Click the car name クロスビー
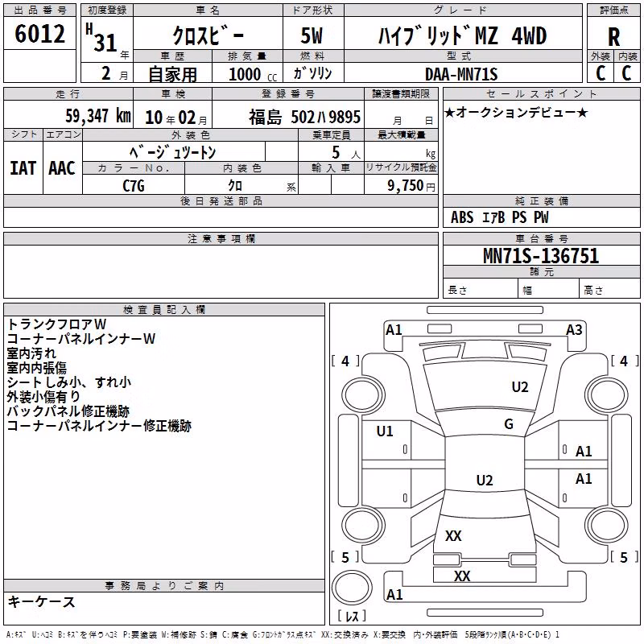644x644 pixels. [208, 35]
